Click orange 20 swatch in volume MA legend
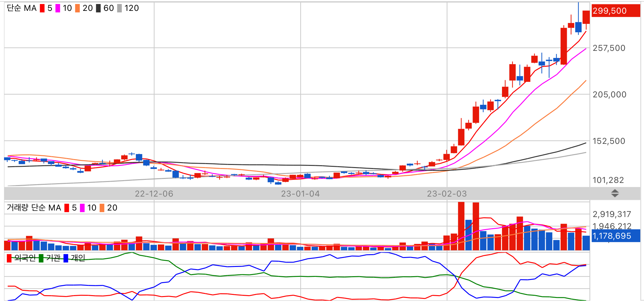The image size is (644, 306). click(102, 208)
